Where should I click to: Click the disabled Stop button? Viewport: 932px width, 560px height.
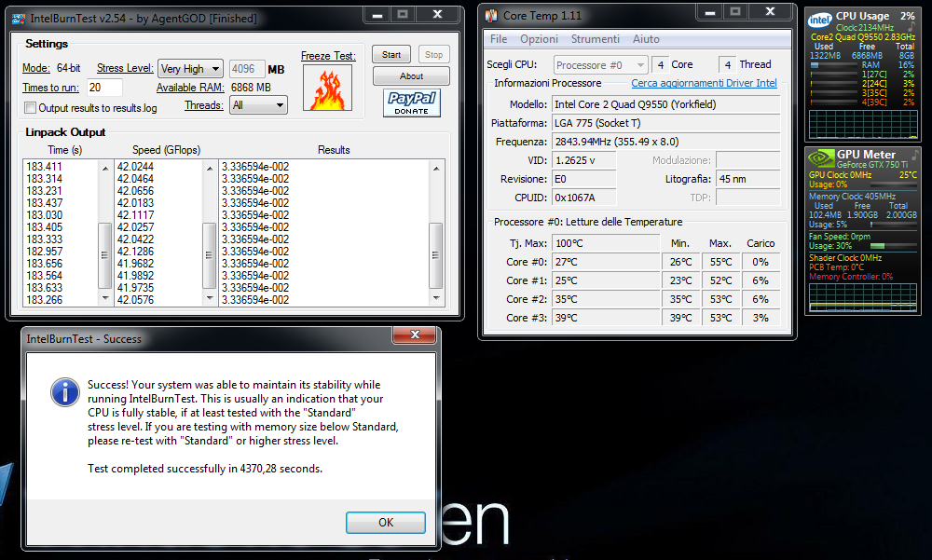(x=433, y=55)
